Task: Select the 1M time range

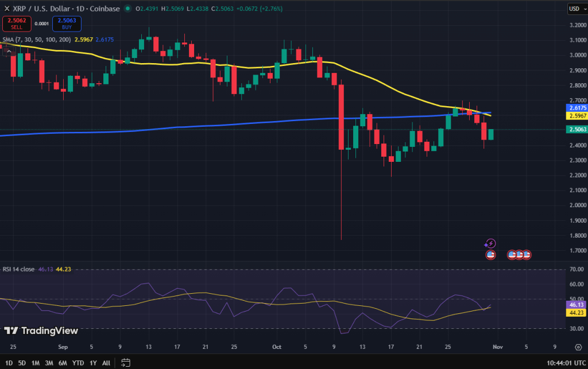Action: pos(35,363)
